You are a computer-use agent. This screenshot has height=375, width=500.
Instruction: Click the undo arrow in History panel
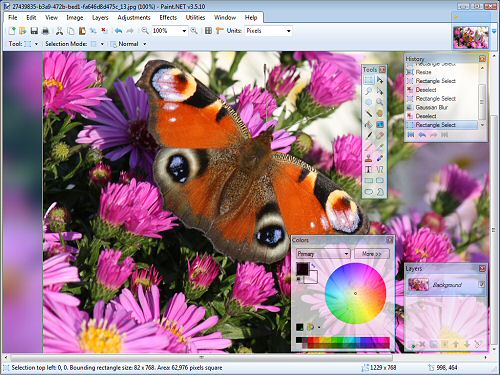422,135
